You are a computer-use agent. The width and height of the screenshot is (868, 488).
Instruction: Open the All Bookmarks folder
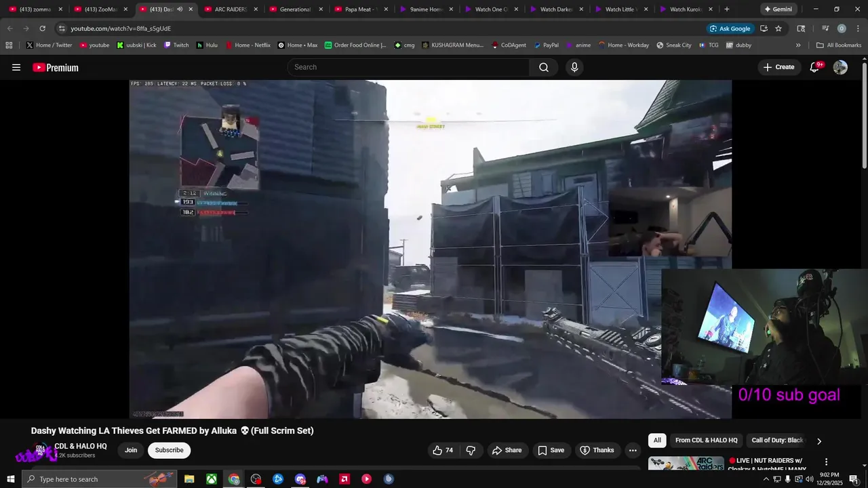click(839, 45)
